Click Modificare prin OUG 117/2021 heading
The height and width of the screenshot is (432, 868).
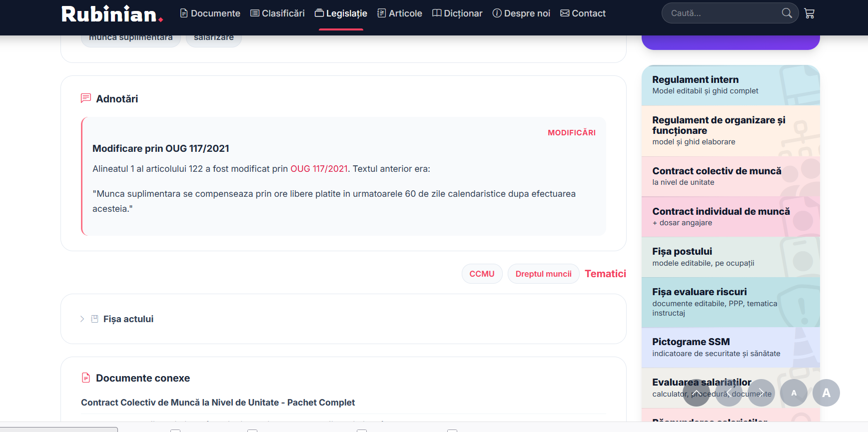tap(161, 148)
